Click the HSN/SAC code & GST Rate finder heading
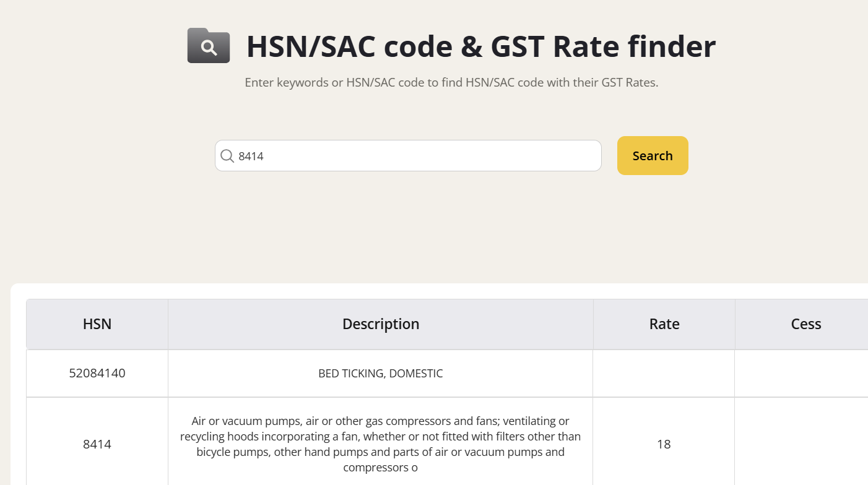Image resolution: width=868 pixels, height=485 pixels. 480,47
